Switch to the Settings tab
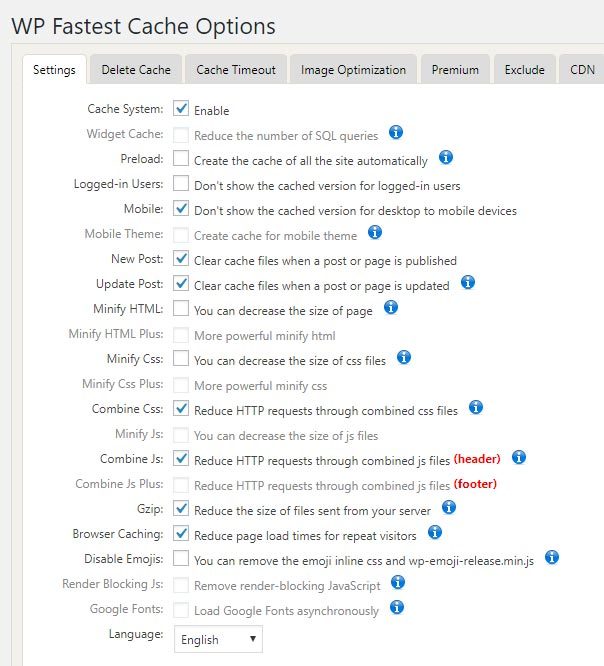604x666 pixels. point(54,69)
